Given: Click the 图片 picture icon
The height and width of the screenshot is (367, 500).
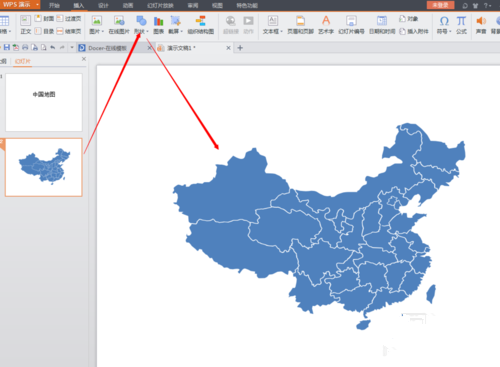Looking at the screenshot, I should point(97,21).
